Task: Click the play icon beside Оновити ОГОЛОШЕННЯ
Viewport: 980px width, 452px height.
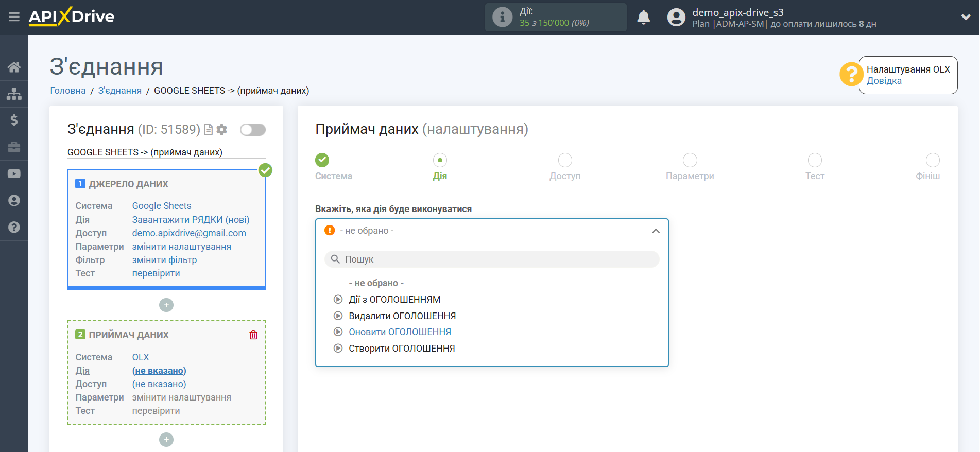Action: coord(338,332)
